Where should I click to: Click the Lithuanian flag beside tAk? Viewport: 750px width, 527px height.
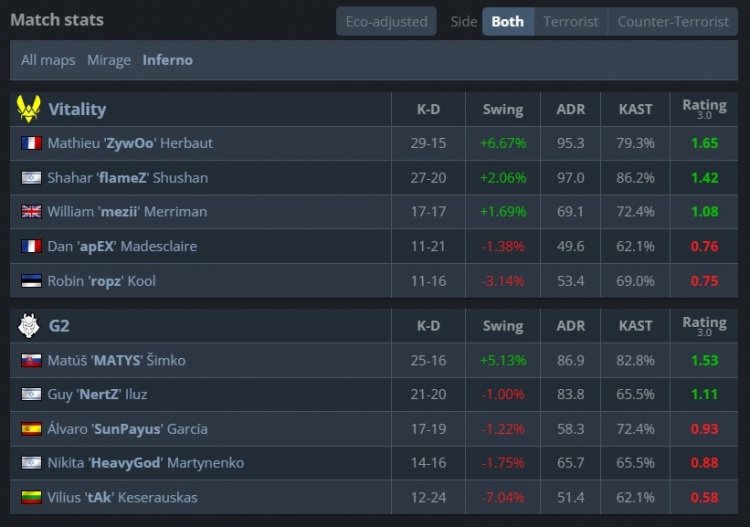pos(31,497)
